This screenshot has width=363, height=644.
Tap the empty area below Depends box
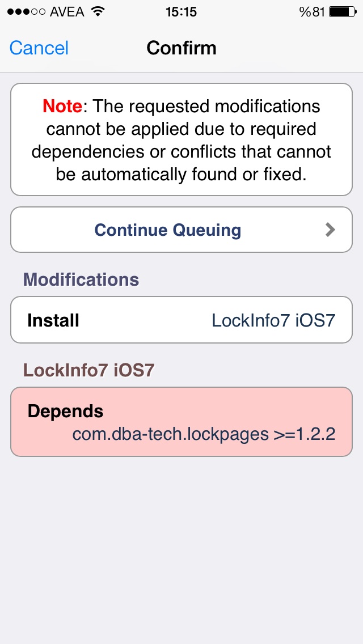pyautogui.click(x=181, y=546)
